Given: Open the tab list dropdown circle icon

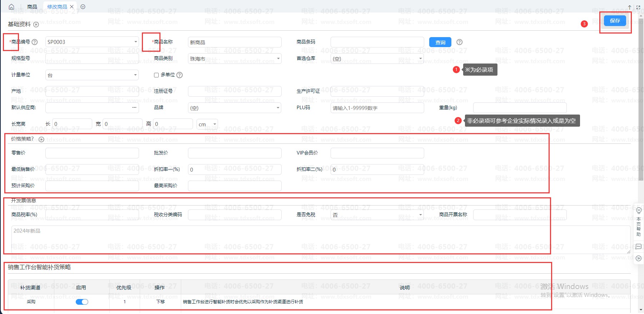Looking at the screenshot, I should [83, 7].
